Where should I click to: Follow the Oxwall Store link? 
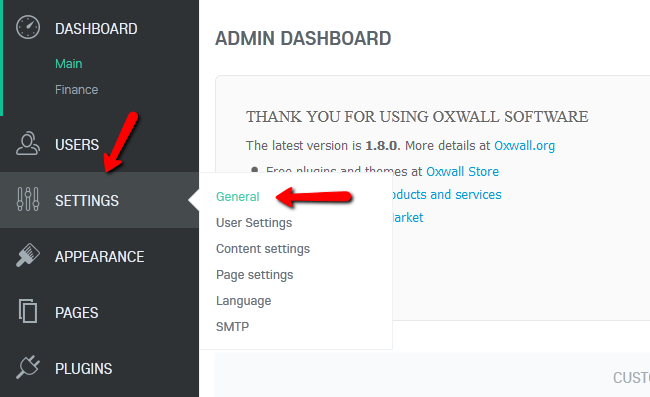tap(463, 172)
